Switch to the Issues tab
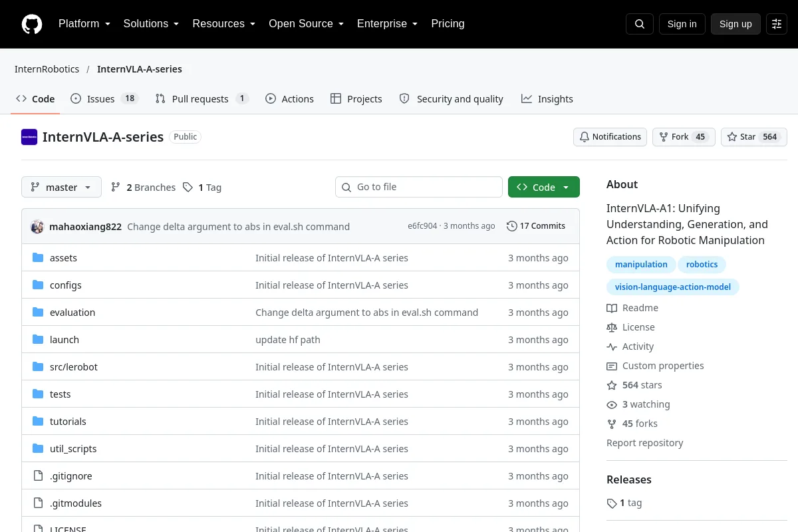798x532 pixels. [104, 99]
